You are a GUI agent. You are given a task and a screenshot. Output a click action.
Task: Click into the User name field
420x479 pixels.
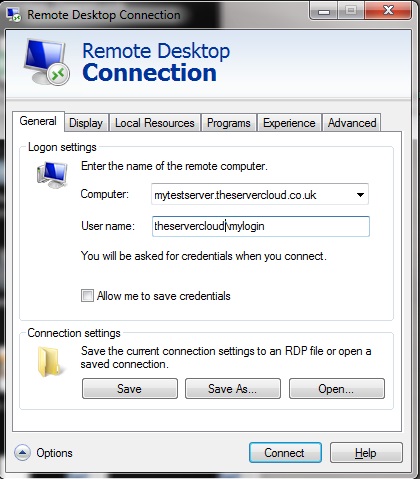261,226
